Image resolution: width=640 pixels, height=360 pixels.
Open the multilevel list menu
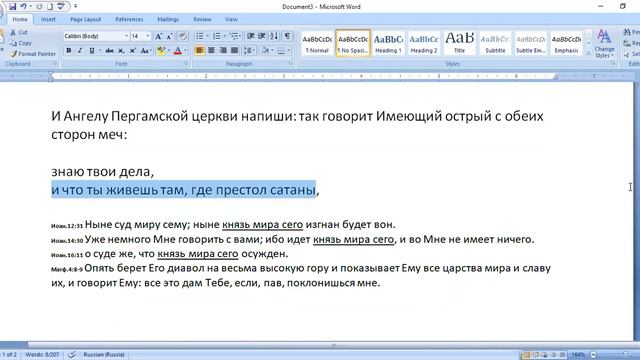coord(234,36)
